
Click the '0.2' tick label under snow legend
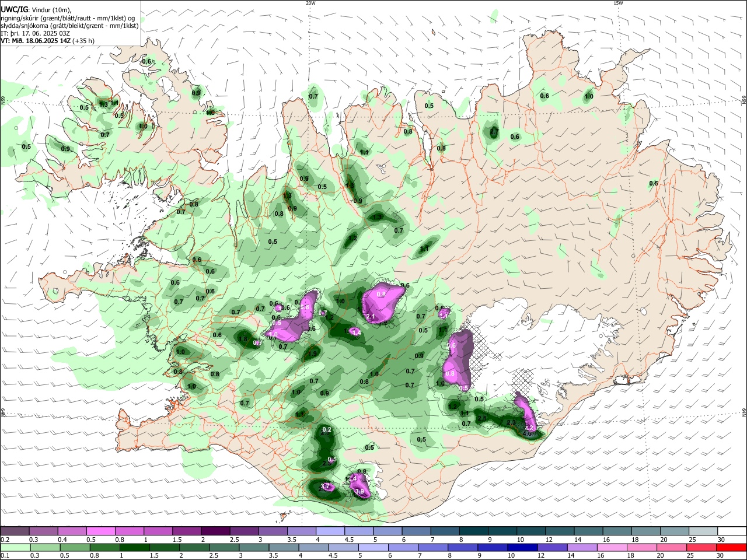pyautogui.click(x=5, y=540)
